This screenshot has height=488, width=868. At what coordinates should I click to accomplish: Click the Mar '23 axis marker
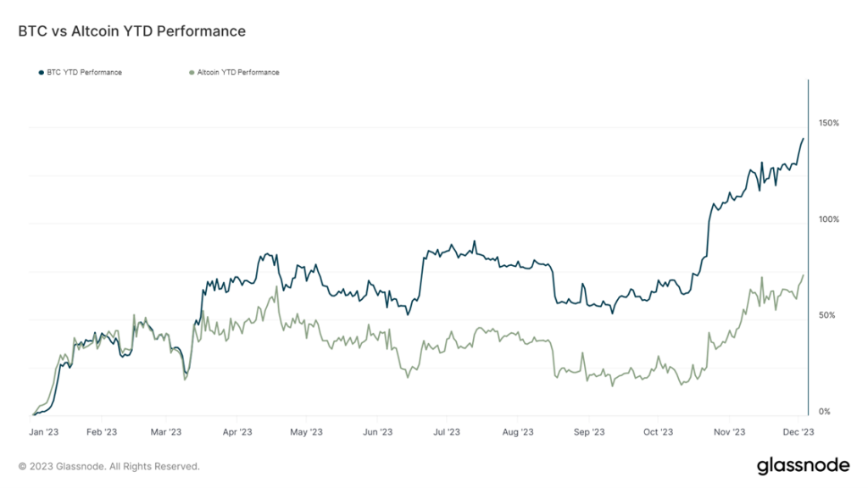point(166,432)
